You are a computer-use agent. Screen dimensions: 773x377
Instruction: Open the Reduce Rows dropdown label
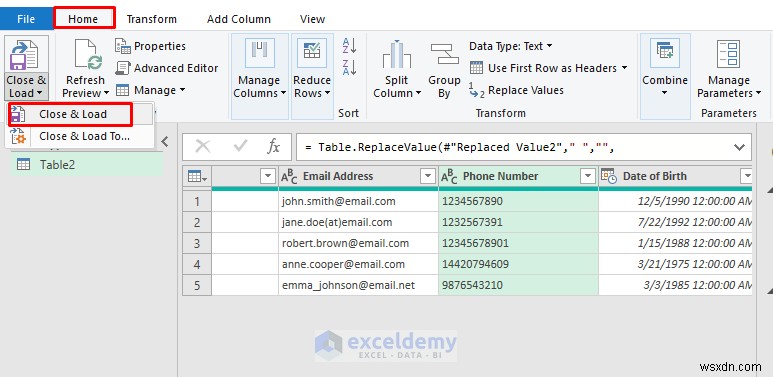(x=312, y=87)
